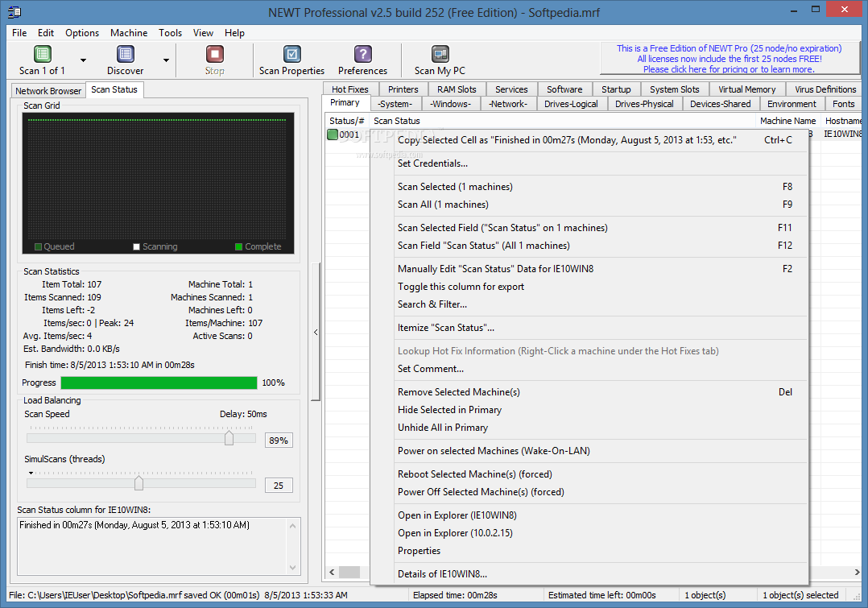Switch to the Hot Fixes tab
868x608 pixels.
pos(349,89)
